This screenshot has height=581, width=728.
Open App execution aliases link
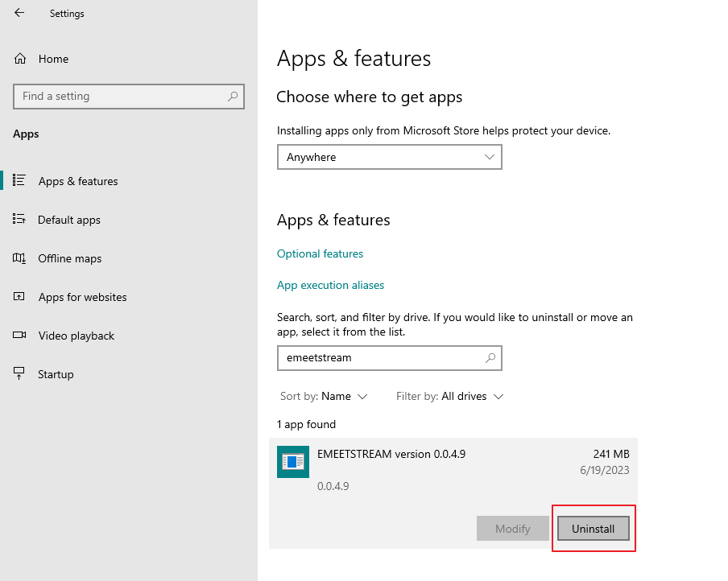click(x=330, y=285)
